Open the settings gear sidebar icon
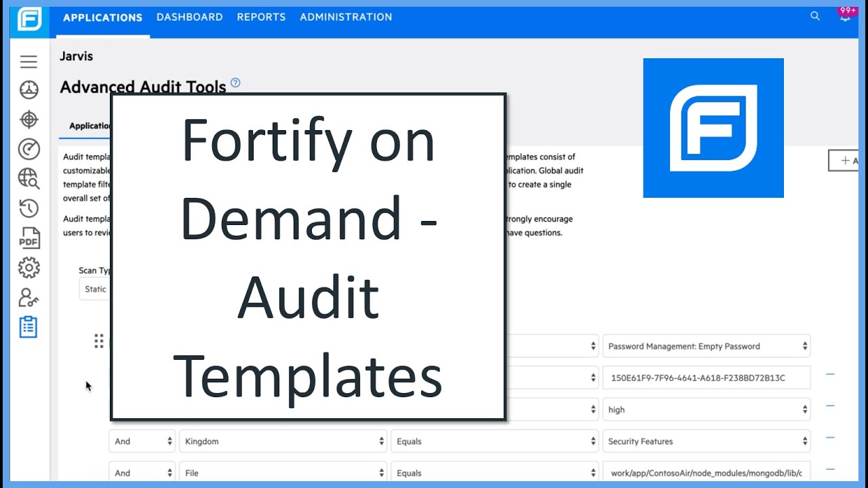This screenshot has height=488, width=868. 28,268
